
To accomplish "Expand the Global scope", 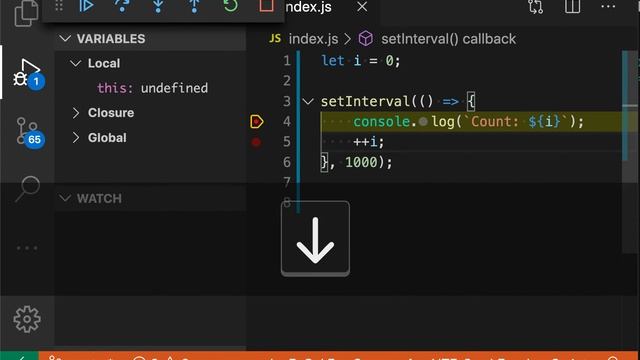I will (x=76, y=138).
